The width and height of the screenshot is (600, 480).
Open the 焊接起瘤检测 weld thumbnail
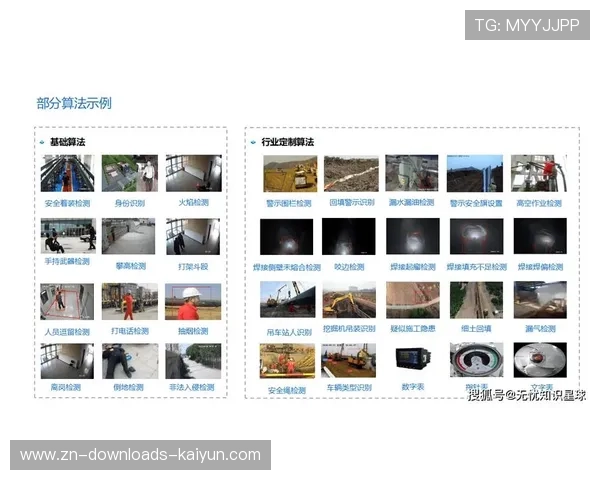pyautogui.click(x=413, y=236)
